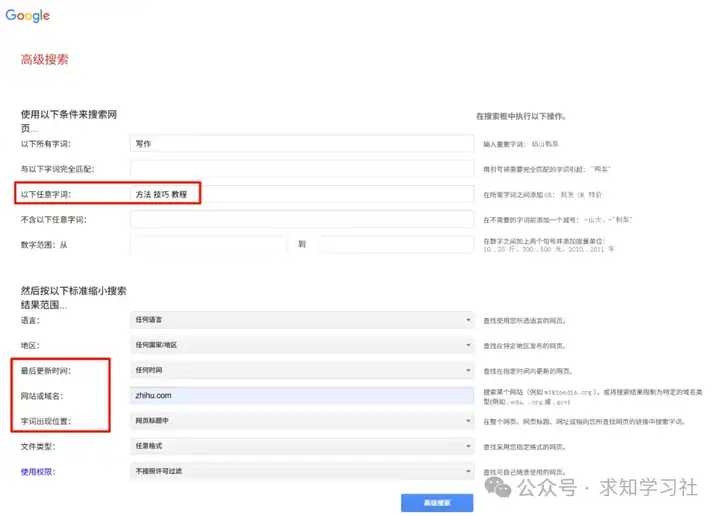The height and width of the screenshot is (516, 720).
Task: Click the number range '到' end field
Action: point(395,244)
